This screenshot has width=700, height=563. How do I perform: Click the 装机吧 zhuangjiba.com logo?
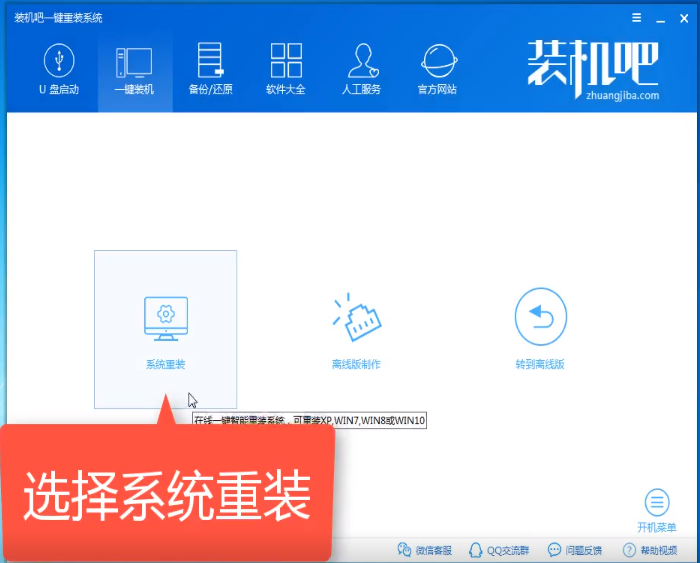pyautogui.click(x=593, y=70)
